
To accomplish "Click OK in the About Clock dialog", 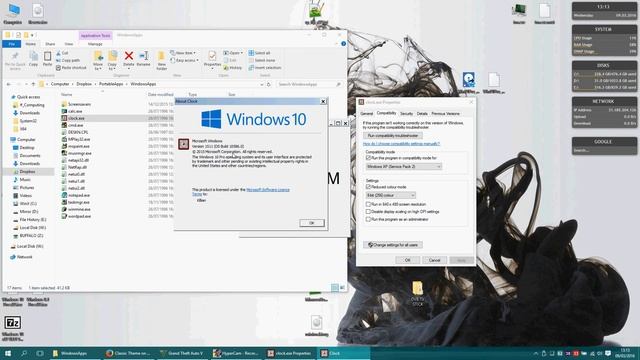I will pos(312,223).
